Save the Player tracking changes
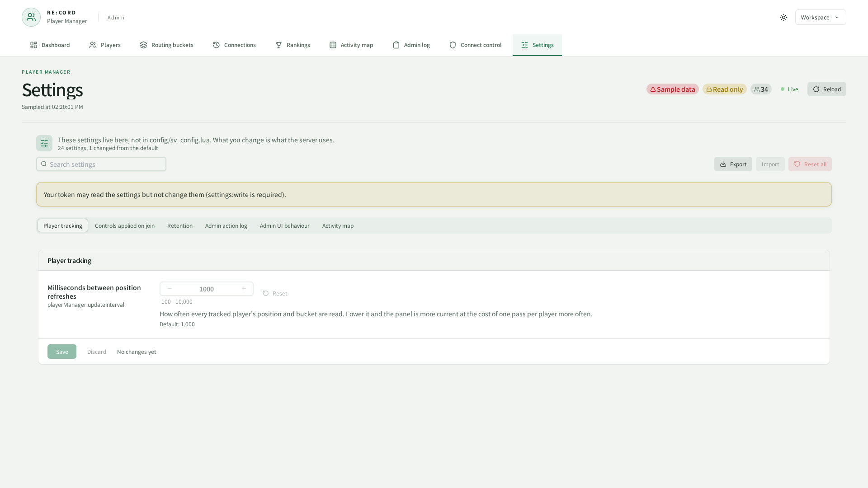This screenshot has width=868, height=488. (62, 352)
